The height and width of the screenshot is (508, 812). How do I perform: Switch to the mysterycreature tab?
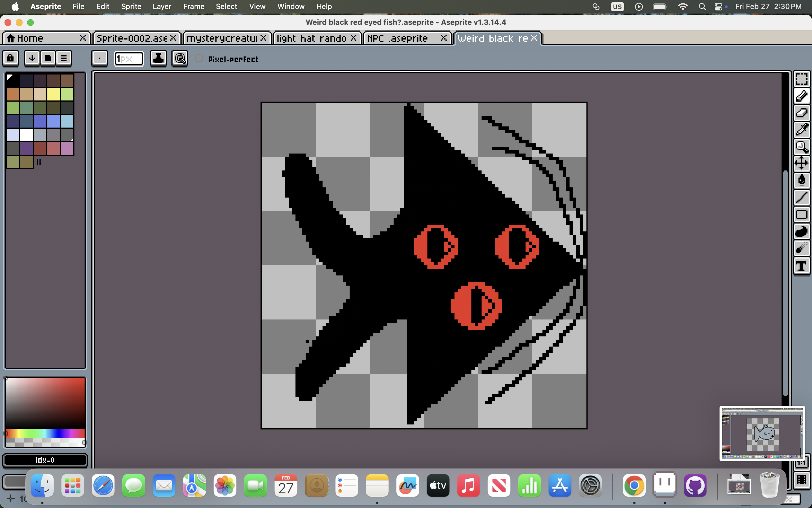click(x=226, y=38)
